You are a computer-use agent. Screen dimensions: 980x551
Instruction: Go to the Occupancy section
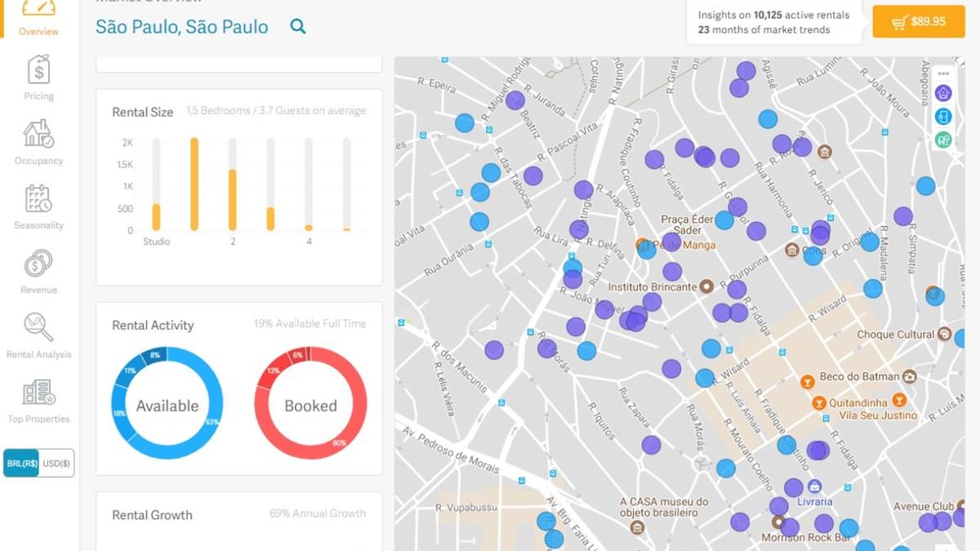coord(38,142)
